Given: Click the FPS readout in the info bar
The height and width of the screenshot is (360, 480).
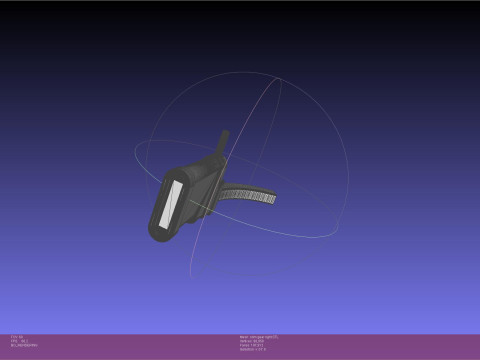Looking at the screenshot, I should pos(19,341).
